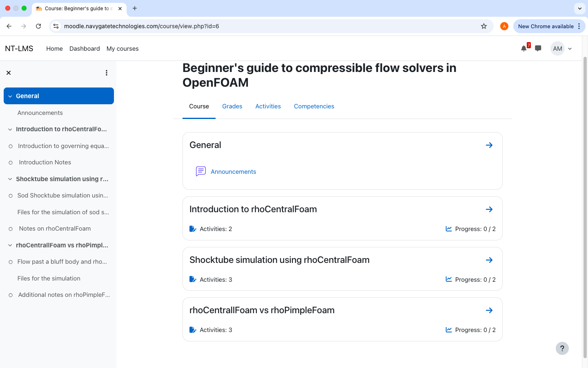Navigate to Dashboard in the top menu

coord(85,48)
